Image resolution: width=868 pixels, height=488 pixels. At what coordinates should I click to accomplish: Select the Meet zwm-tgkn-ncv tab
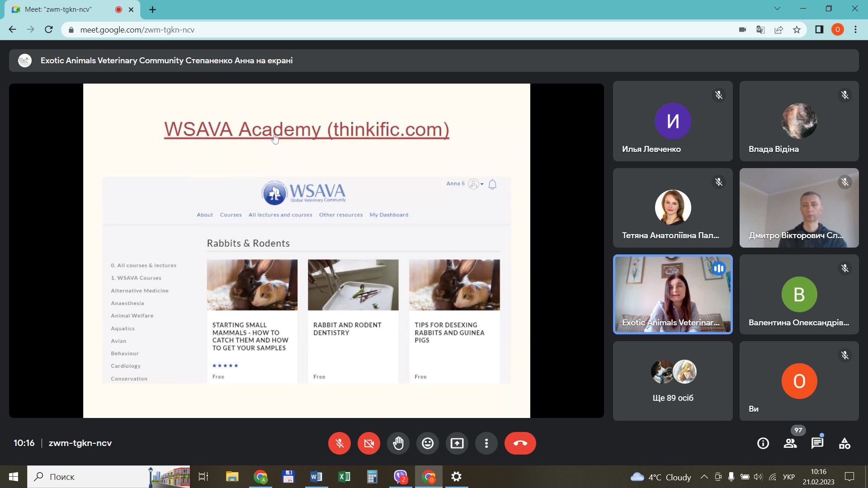[x=72, y=9]
